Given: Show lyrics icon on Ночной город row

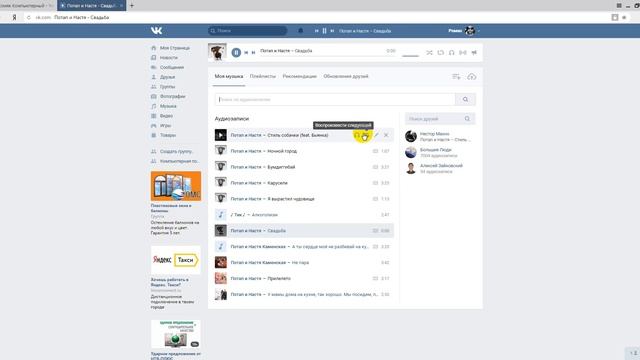Looking at the screenshot, I should pyautogui.click(x=376, y=151).
